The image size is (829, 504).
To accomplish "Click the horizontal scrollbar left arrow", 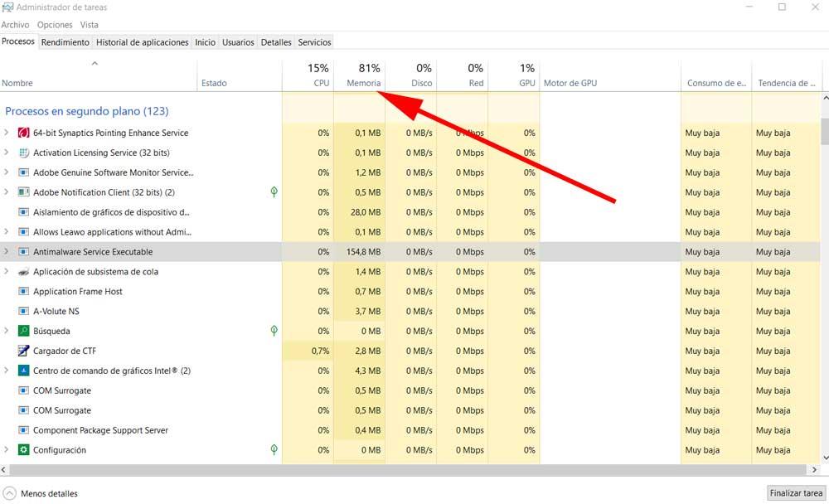I will pyautogui.click(x=4, y=470).
